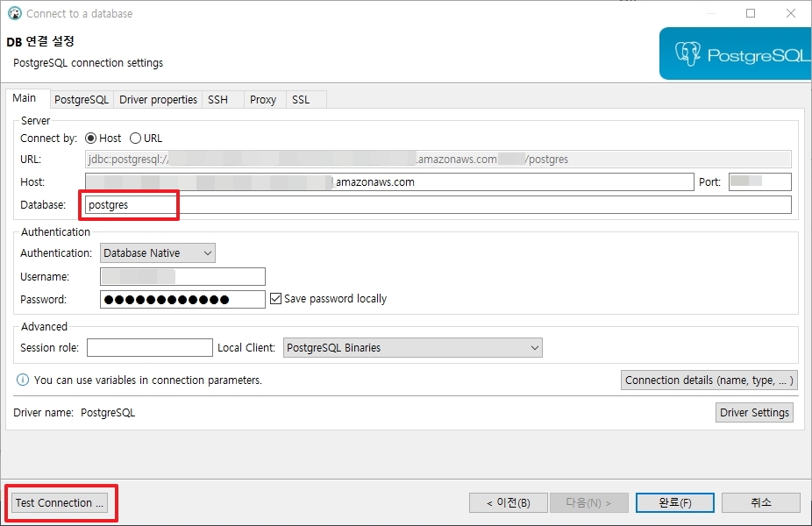Screen dimensions: 812x526
Task: Click the 'Driver name:' label text
Action: tap(44, 413)
